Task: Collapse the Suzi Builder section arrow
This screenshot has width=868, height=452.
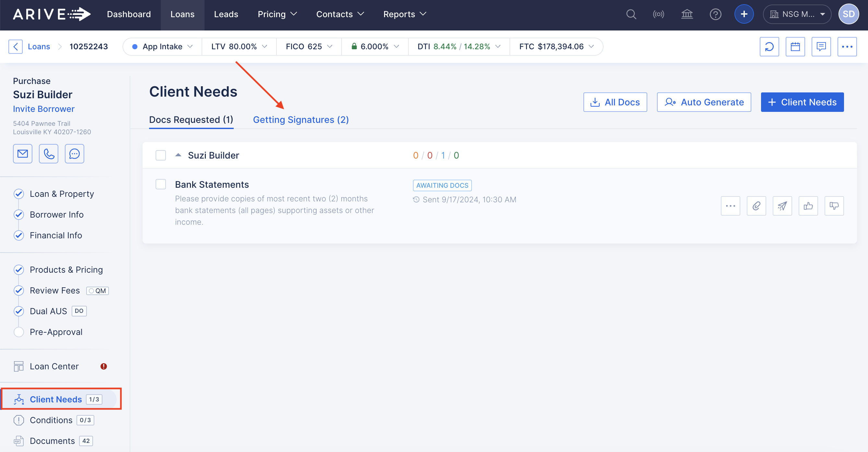Action: [x=178, y=155]
